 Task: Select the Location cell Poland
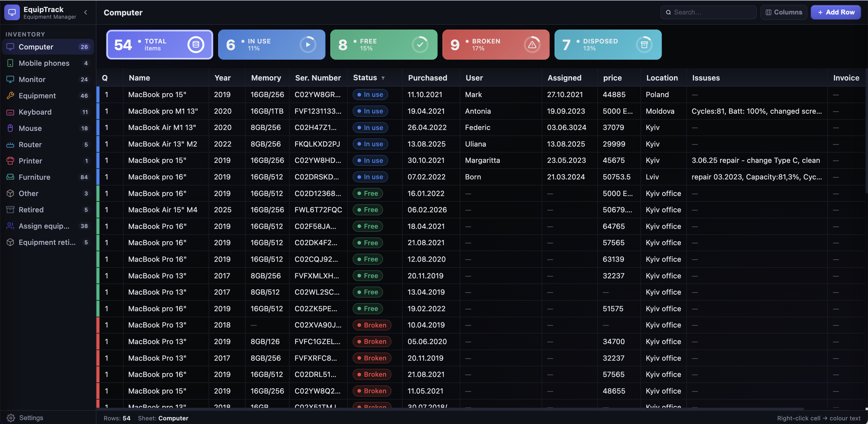point(663,95)
